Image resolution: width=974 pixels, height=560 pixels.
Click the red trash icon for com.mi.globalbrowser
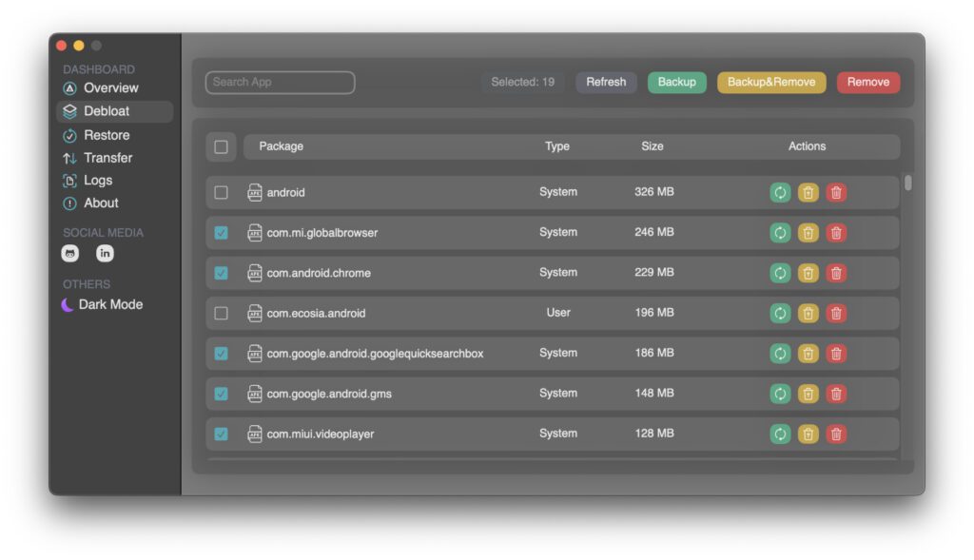click(836, 233)
